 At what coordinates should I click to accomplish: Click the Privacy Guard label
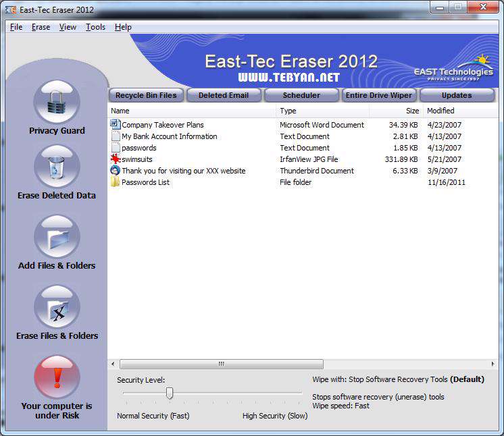pos(57,131)
